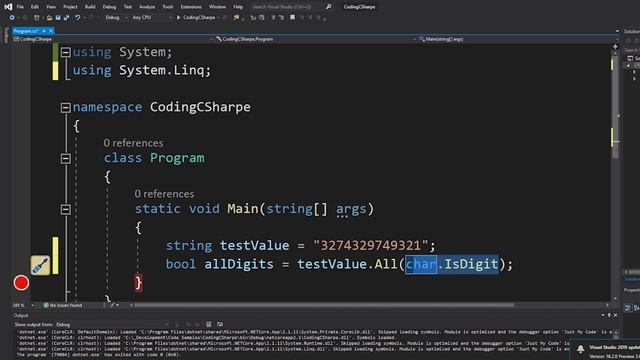Open CodingCSharpe project navigation dropdown
The height and width of the screenshot is (360, 640).
coord(112,39)
